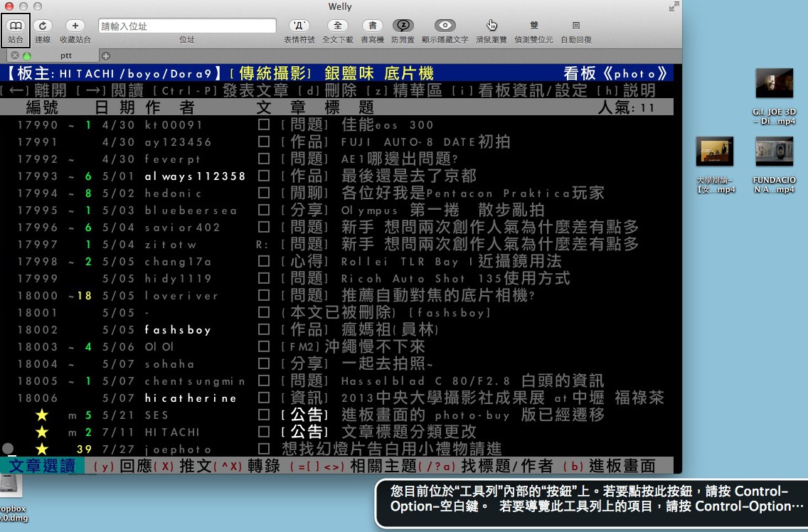Click 精華區 in the command hints

click(418, 90)
